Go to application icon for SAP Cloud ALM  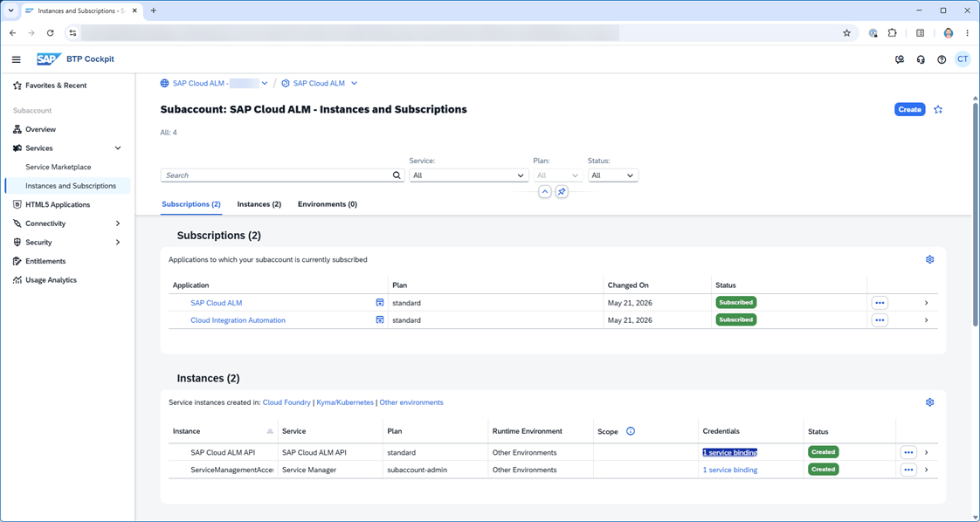point(379,303)
